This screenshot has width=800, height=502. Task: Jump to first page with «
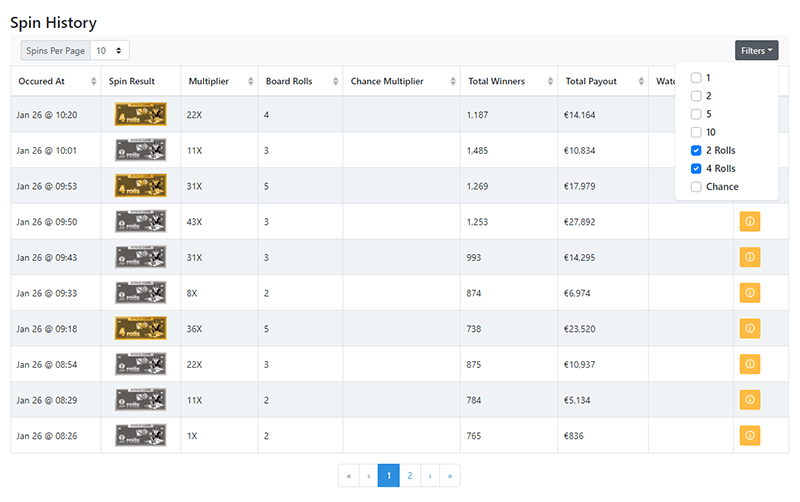(x=349, y=475)
